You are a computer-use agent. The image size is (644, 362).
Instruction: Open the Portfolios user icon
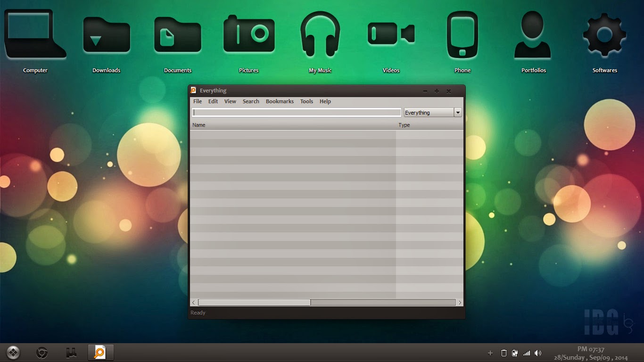pos(533,33)
